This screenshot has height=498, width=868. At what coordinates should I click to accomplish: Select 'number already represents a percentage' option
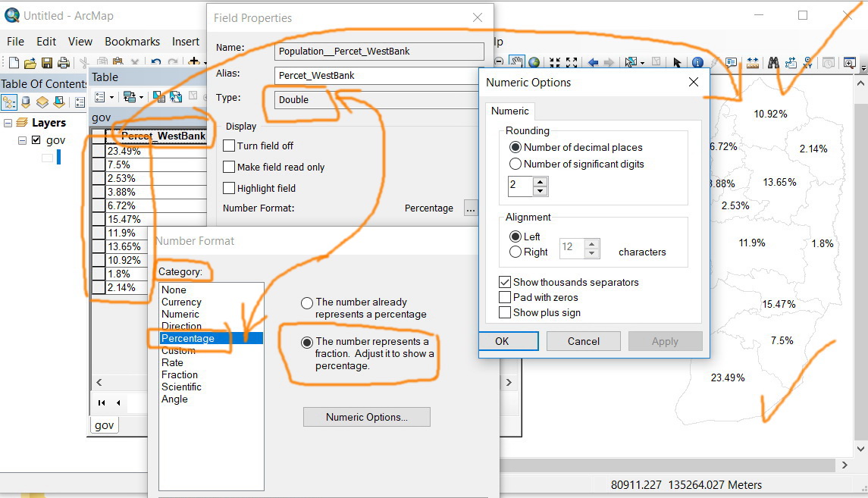click(x=307, y=302)
